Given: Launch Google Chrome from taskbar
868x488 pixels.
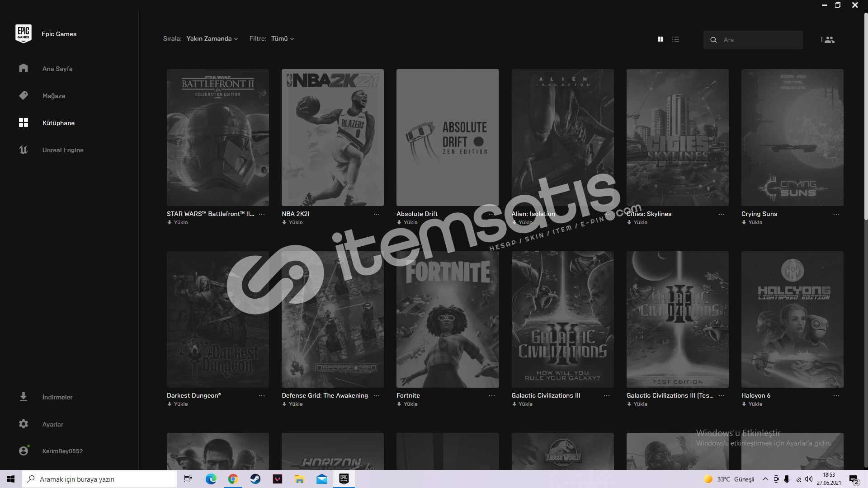Looking at the screenshot, I should pyautogui.click(x=233, y=479).
